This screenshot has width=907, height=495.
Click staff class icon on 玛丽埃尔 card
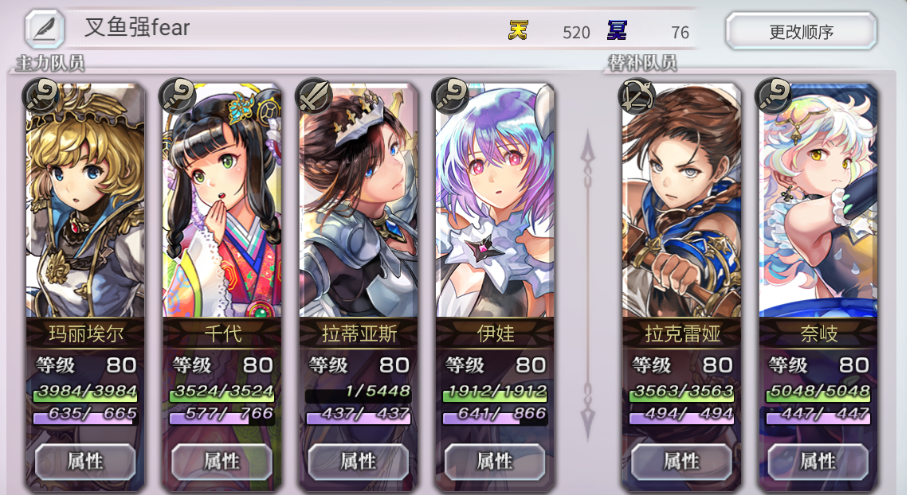(41, 95)
